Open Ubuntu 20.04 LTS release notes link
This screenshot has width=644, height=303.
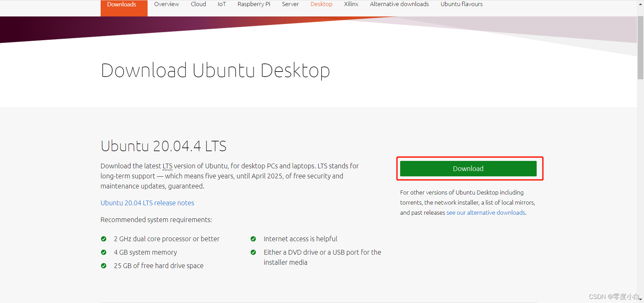[x=147, y=203]
